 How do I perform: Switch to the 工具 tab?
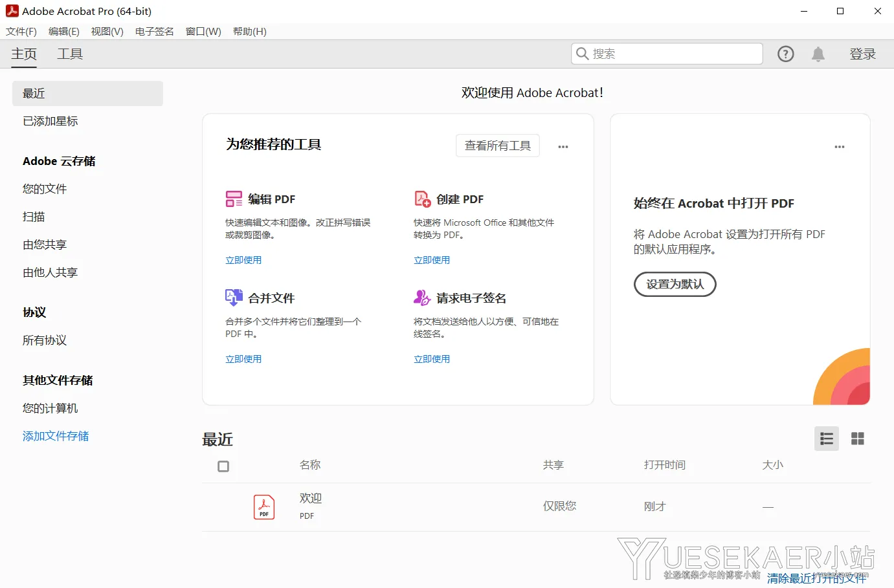(x=70, y=54)
